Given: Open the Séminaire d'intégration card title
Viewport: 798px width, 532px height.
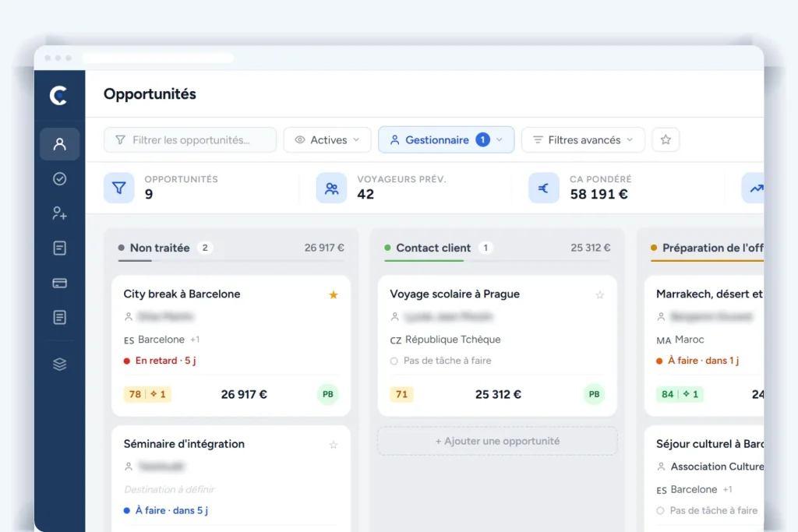Looking at the screenshot, I should (x=184, y=444).
